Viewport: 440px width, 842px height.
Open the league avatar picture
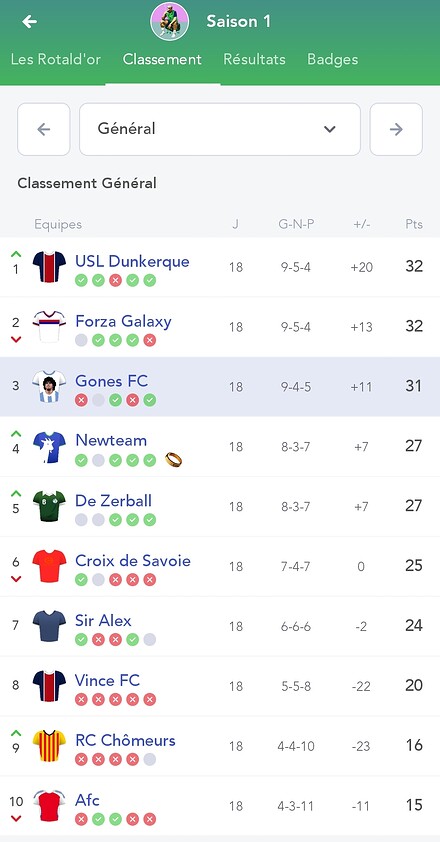tap(170, 21)
